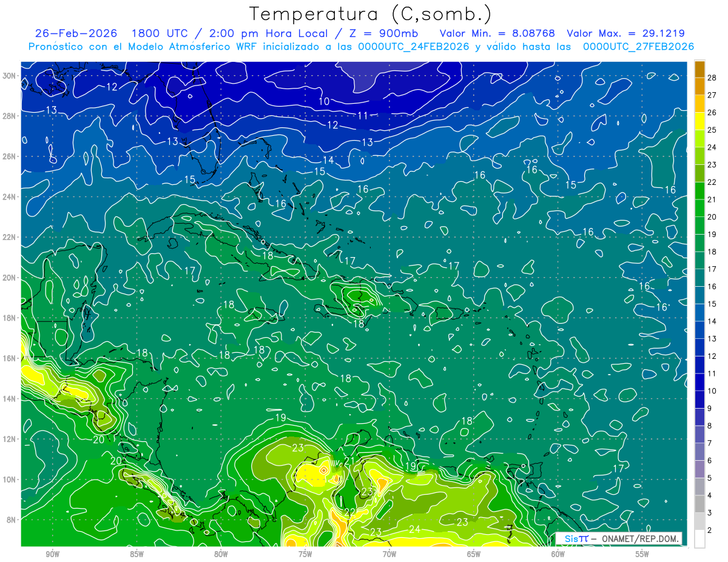Click the "60W" longitude axis label
Screen dimensions: 728x562
pyautogui.click(x=558, y=554)
